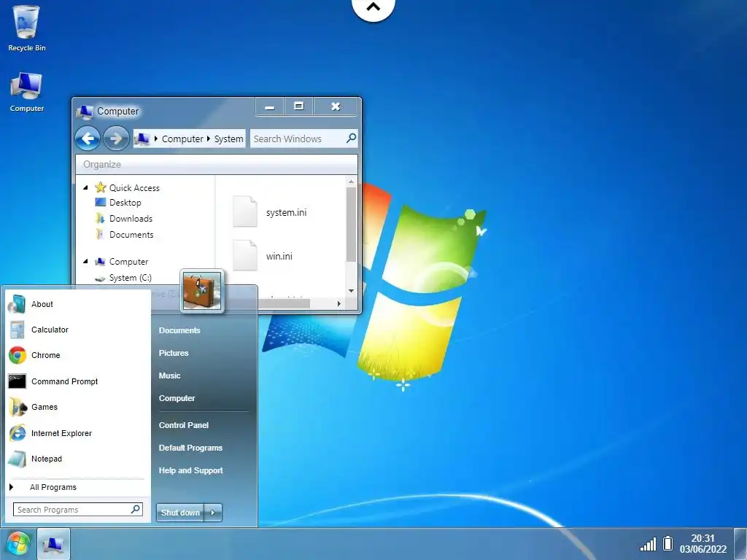Click the Calculator icon in the Start menu

point(18,330)
